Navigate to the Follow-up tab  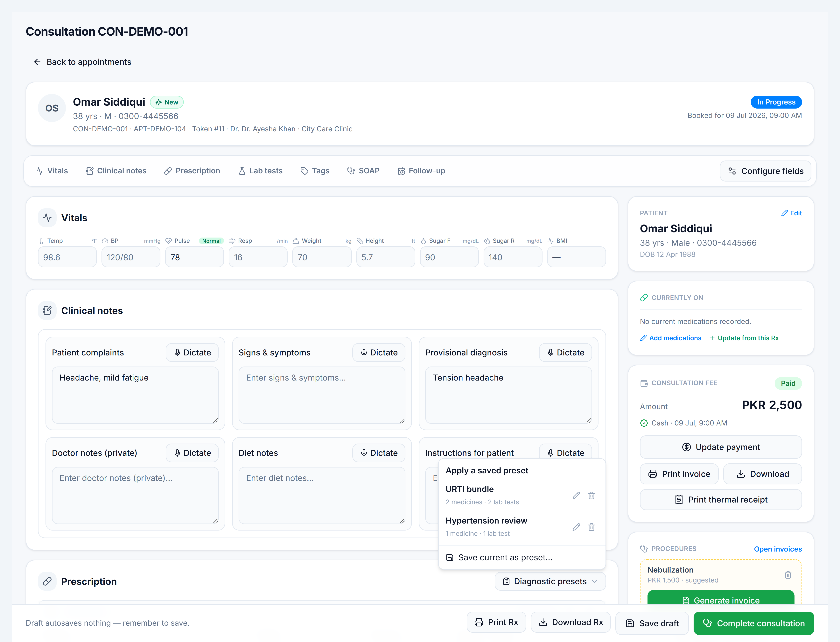click(x=421, y=171)
